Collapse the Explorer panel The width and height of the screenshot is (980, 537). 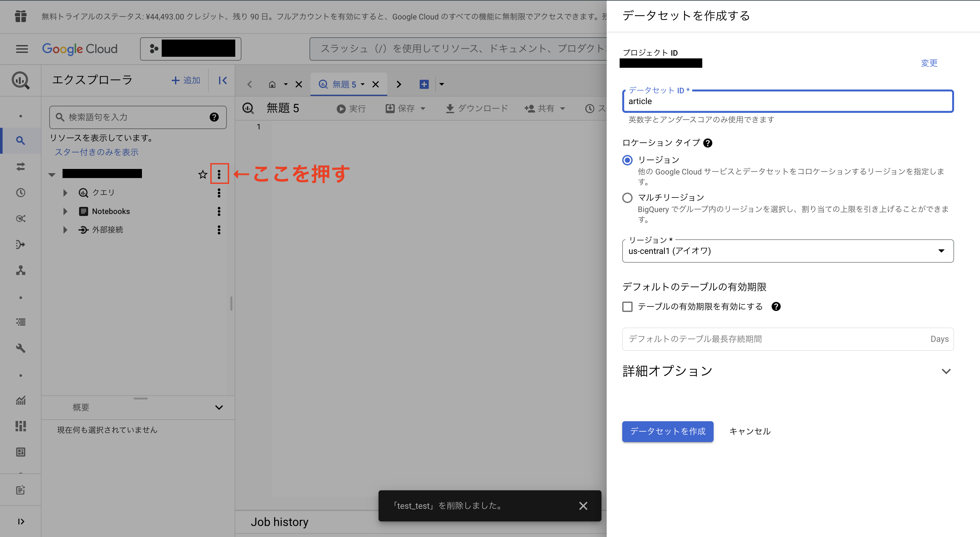pyautogui.click(x=223, y=80)
